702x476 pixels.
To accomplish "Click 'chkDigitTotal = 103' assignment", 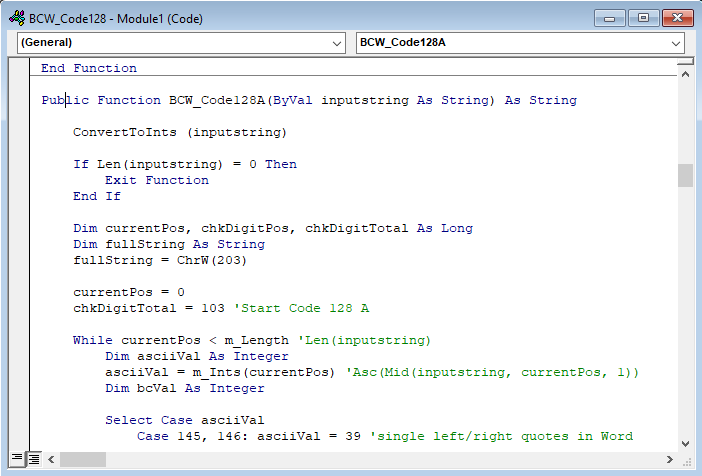I will tap(149, 308).
